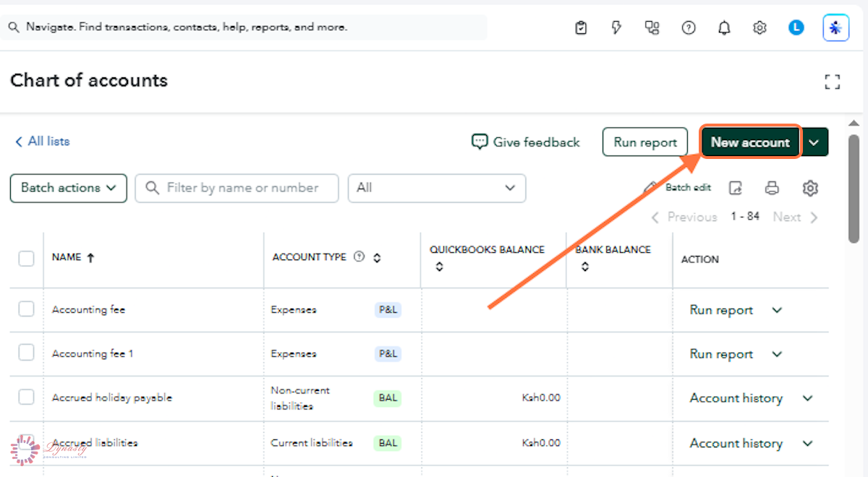Go to Previous page of accounts
This screenshot has width=868, height=477.
684,217
